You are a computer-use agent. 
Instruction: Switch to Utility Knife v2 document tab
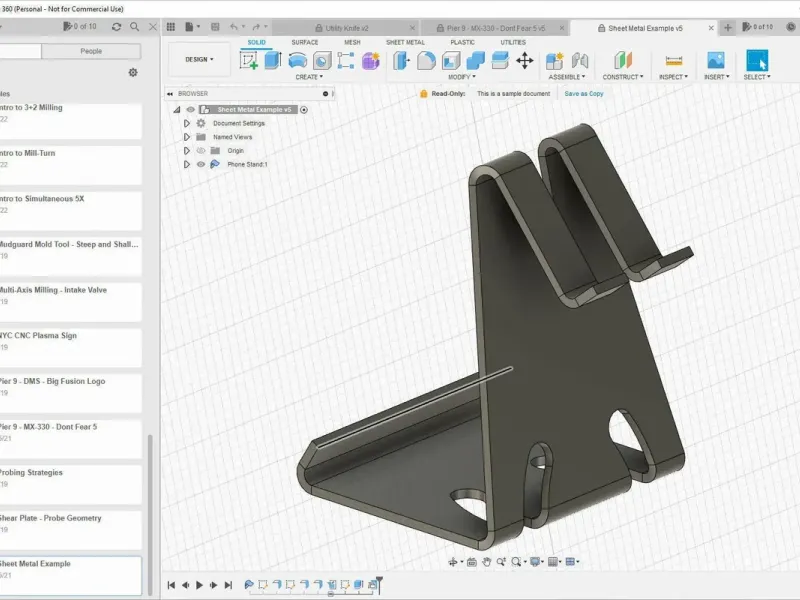346,28
